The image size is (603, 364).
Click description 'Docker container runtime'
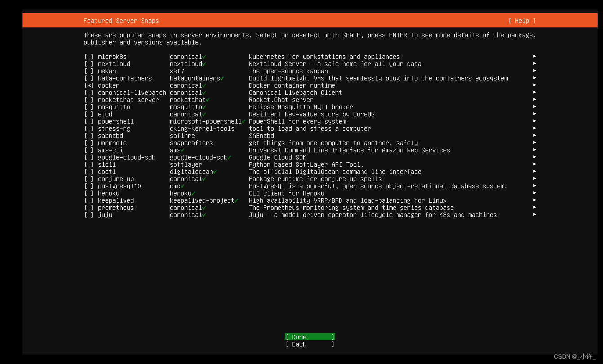tap(292, 85)
